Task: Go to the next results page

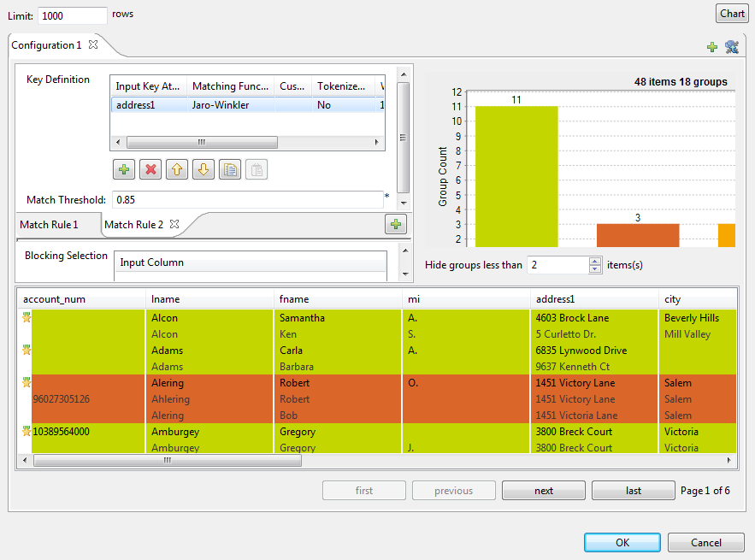Action: 544,491
